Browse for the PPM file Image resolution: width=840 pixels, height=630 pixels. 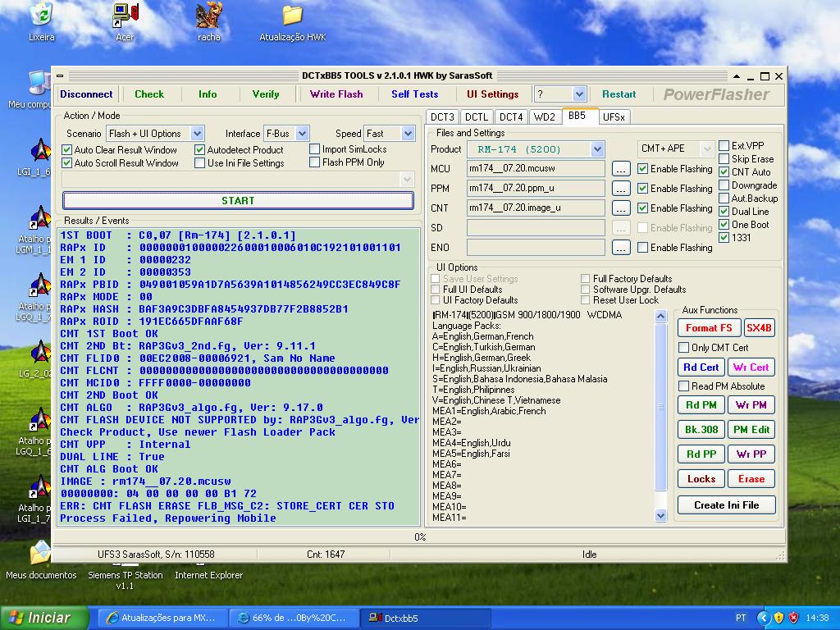621,189
